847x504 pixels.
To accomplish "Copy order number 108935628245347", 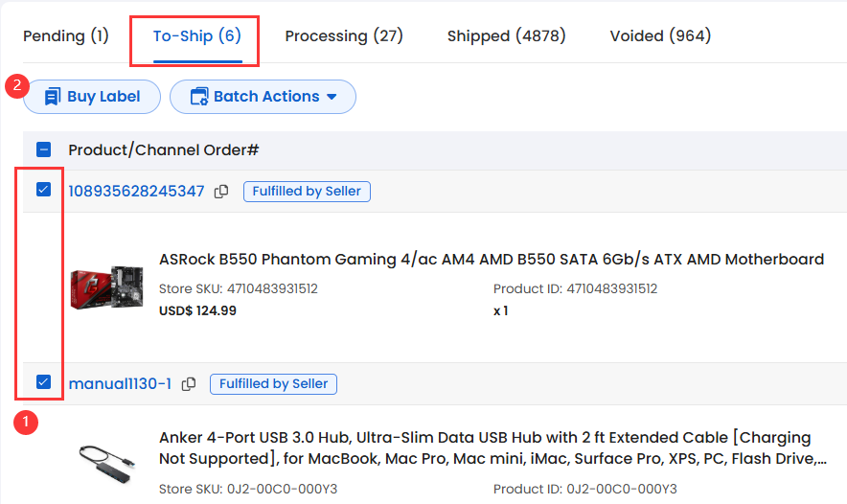I will [x=221, y=192].
